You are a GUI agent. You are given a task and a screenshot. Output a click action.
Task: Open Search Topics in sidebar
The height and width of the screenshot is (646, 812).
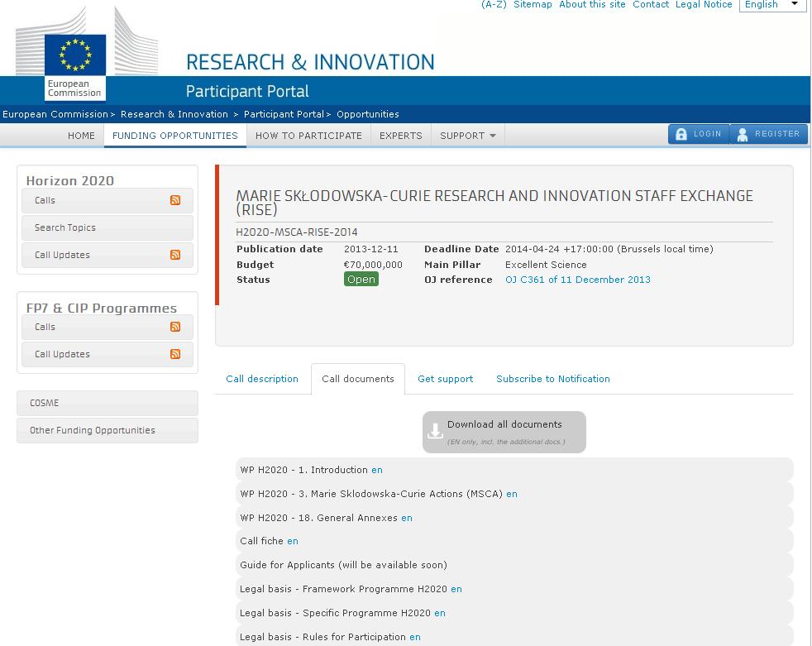pyautogui.click(x=107, y=228)
